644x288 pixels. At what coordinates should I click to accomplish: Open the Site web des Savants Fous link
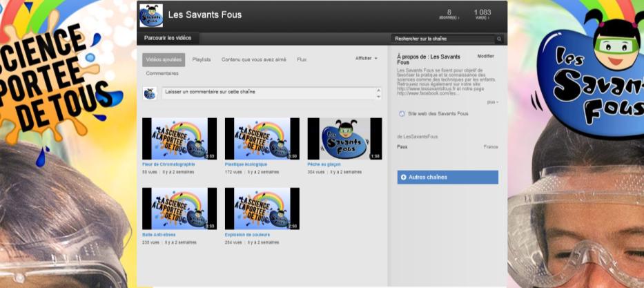(x=438, y=114)
